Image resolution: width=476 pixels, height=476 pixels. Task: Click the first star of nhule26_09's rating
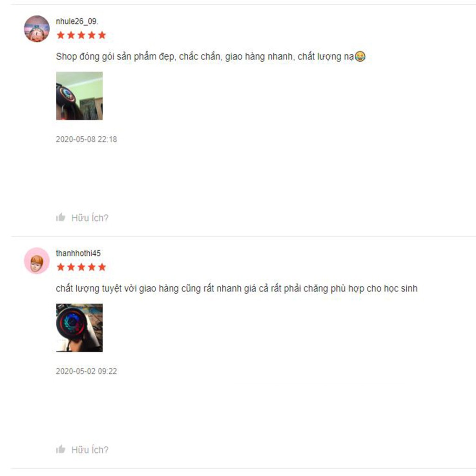click(61, 35)
